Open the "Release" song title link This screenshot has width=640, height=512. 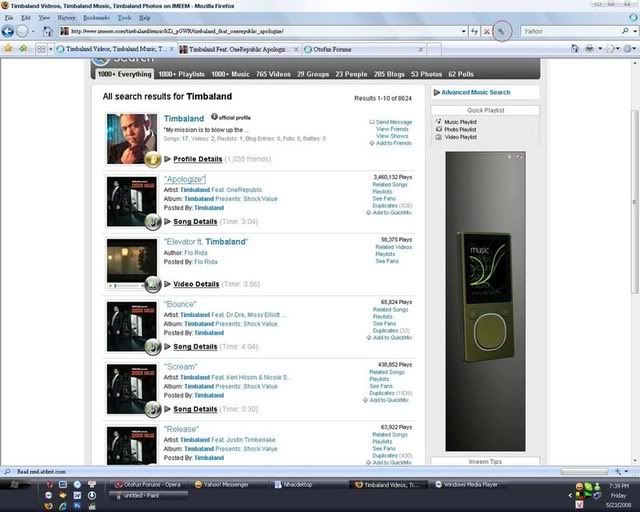pyautogui.click(x=181, y=429)
